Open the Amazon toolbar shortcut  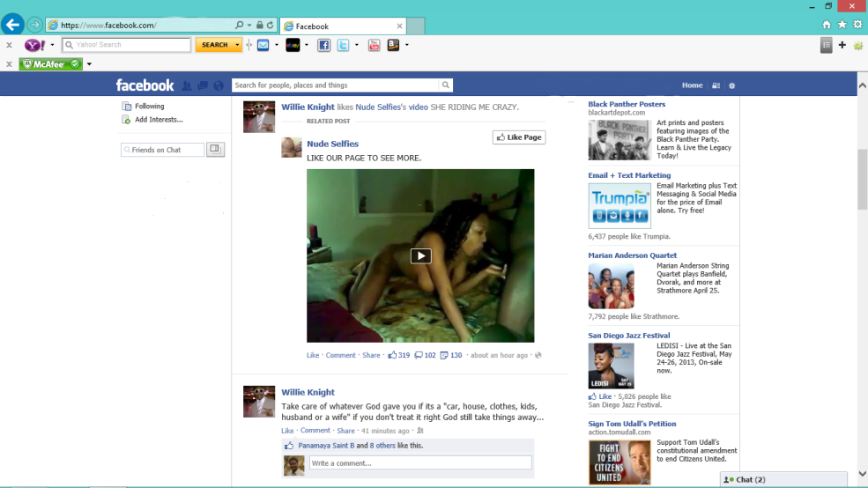click(393, 45)
